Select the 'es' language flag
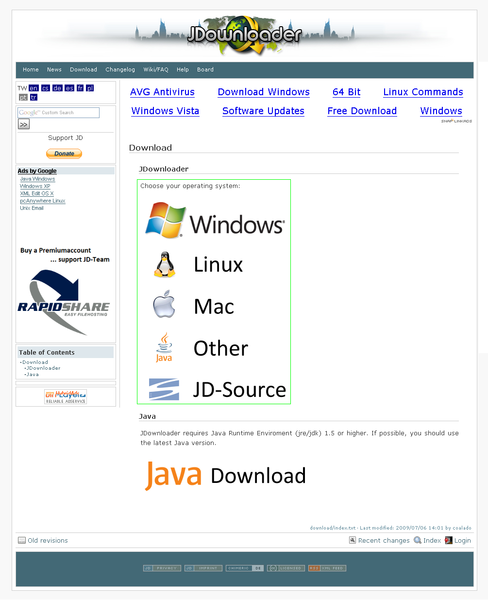Viewport: 488px width, 600px height. pos(69,88)
